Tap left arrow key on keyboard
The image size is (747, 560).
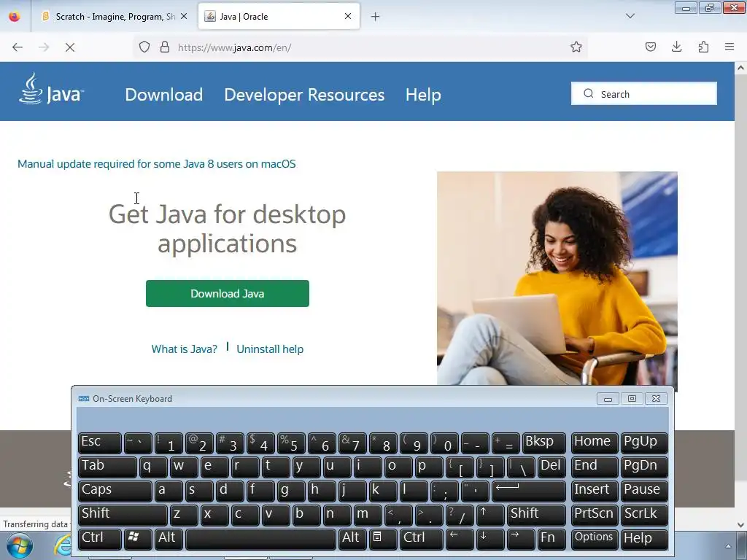(460, 539)
